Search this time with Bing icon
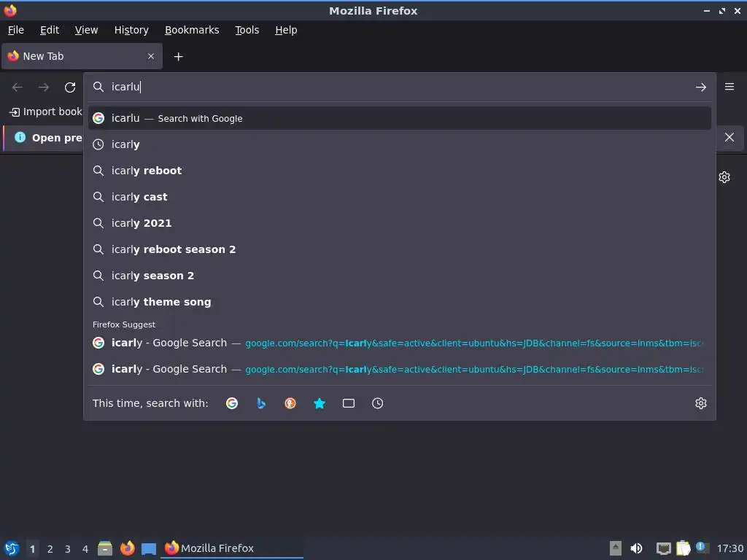Image resolution: width=747 pixels, height=560 pixels. 261,403
